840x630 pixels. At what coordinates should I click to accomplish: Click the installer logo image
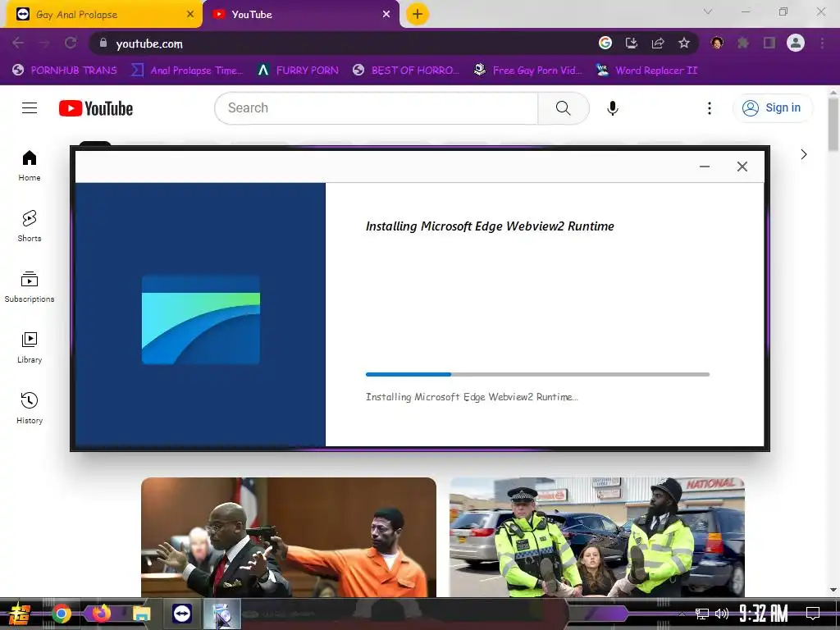[x=201, y=320]
